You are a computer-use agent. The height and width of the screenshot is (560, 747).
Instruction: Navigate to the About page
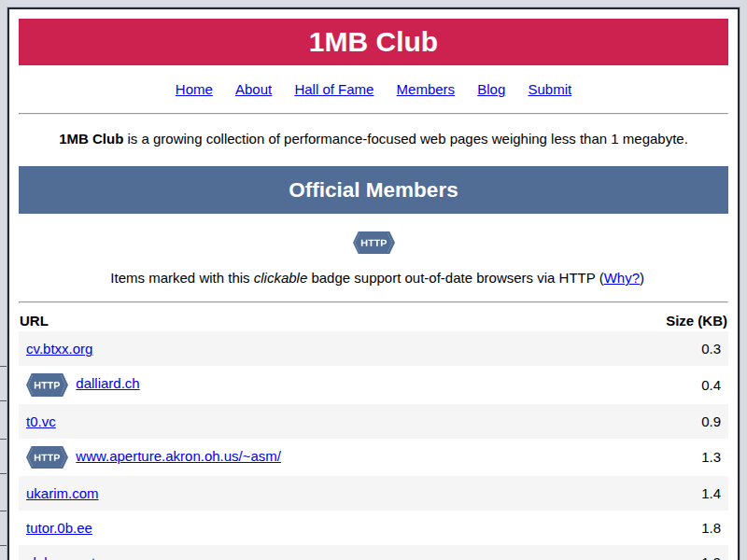[x=253, y=90]
